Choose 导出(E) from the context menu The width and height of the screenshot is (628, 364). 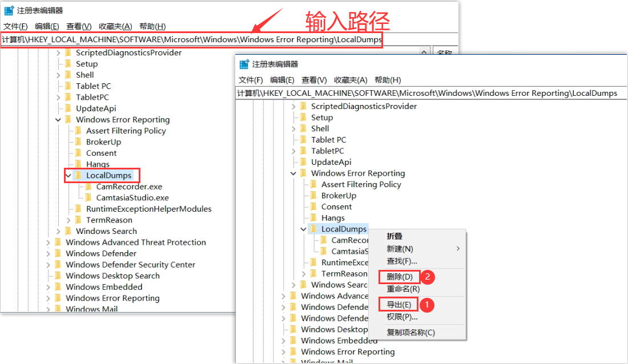pos(398,305)
